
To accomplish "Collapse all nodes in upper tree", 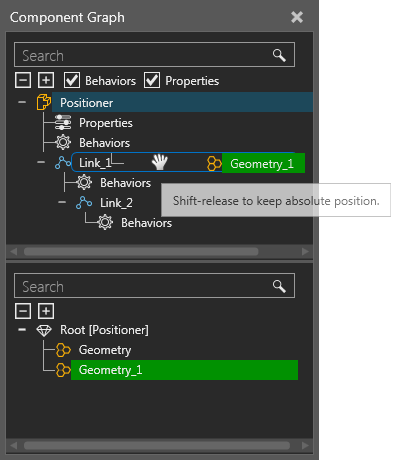I will point(23,80).
